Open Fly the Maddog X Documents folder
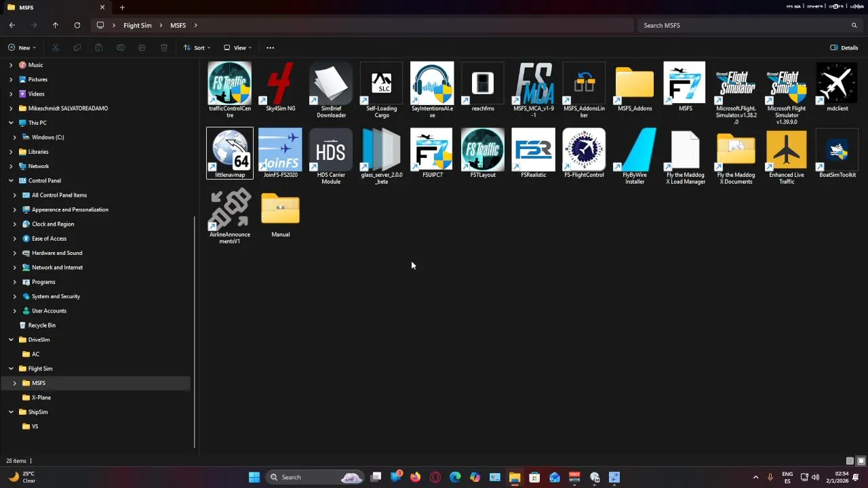The image size is (868, 488). pyautogui.click(x=736, y=156)
